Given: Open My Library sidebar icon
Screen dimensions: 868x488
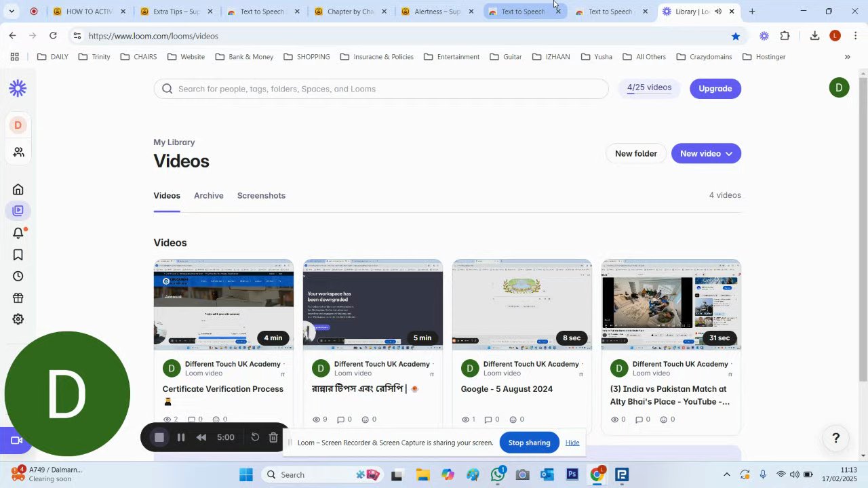Looking at the screenshot, I should coord(18,211).
